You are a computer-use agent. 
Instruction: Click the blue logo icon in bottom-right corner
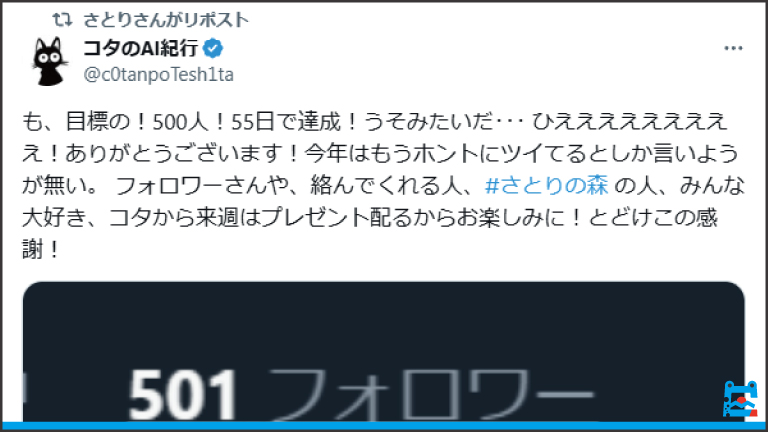[740, 399]
